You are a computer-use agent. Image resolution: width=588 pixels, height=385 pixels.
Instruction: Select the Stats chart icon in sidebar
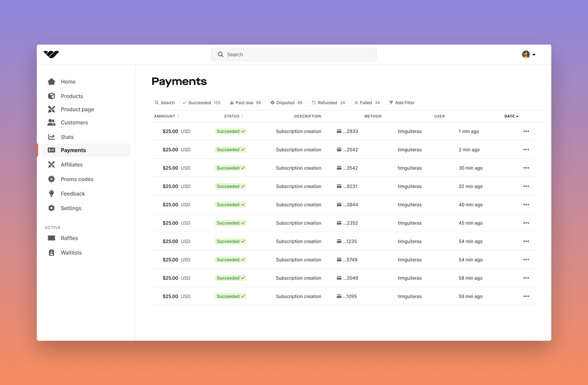(52, 136)
